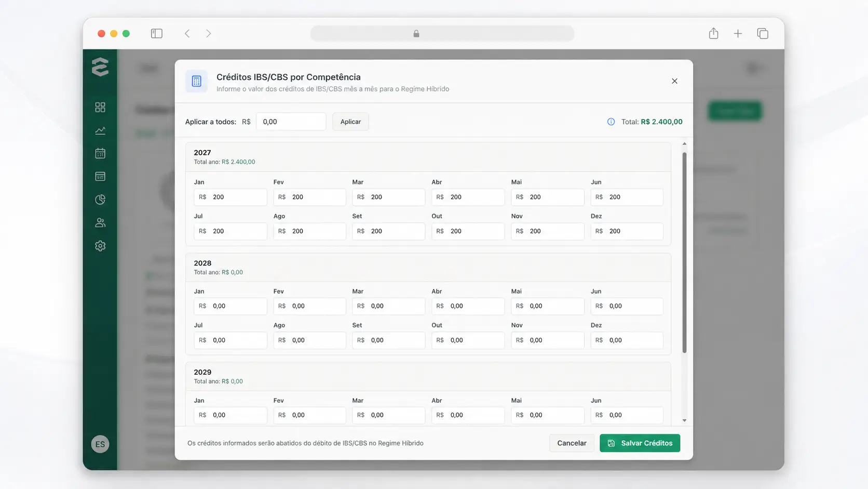Click the 2027 Jun value field
The height and width of the screenshot is (489, 868).
coord(627,197)
